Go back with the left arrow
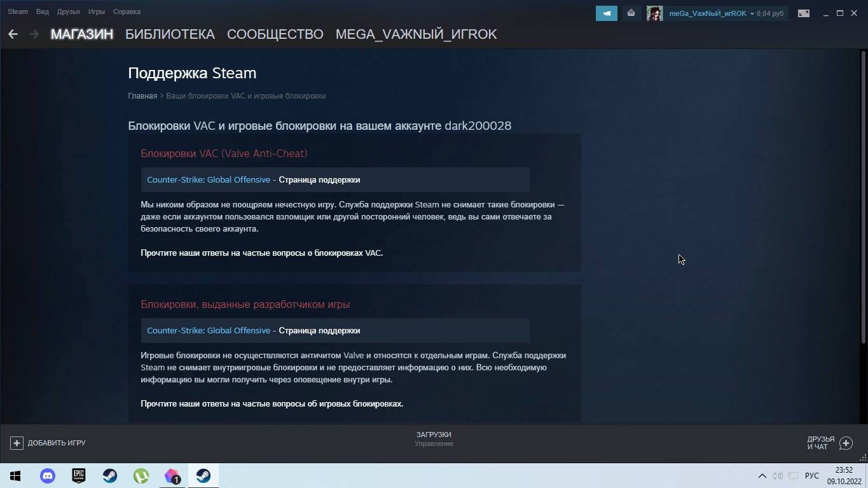868x488 pixels. tap(13, 34)
